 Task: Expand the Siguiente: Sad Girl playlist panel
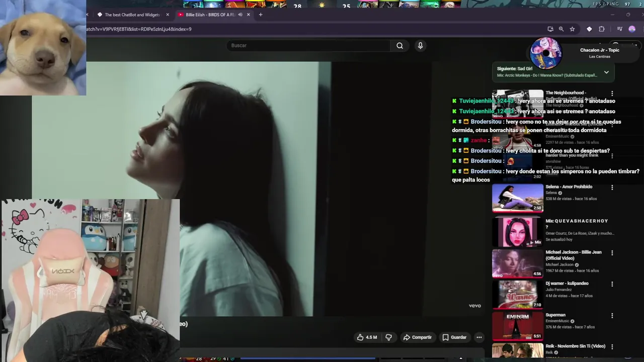606,72
